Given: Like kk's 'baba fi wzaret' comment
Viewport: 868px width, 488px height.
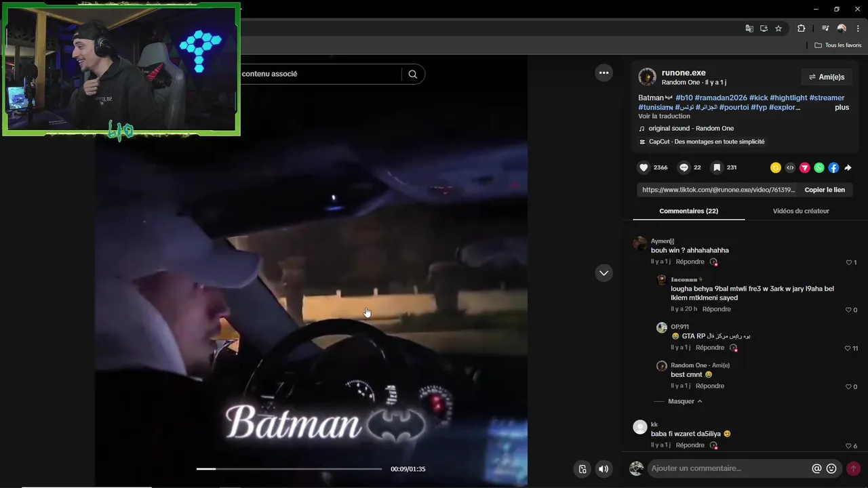Looking at the screenshot, I should coord(848,446).
